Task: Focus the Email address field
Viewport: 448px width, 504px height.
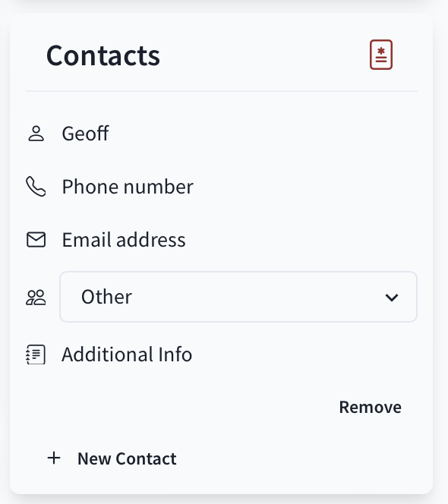Action: (239, 240)
